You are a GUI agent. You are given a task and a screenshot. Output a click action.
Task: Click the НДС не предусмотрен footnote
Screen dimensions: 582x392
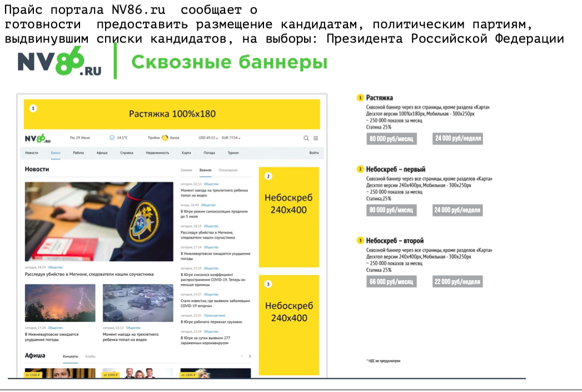pos(384,361)
